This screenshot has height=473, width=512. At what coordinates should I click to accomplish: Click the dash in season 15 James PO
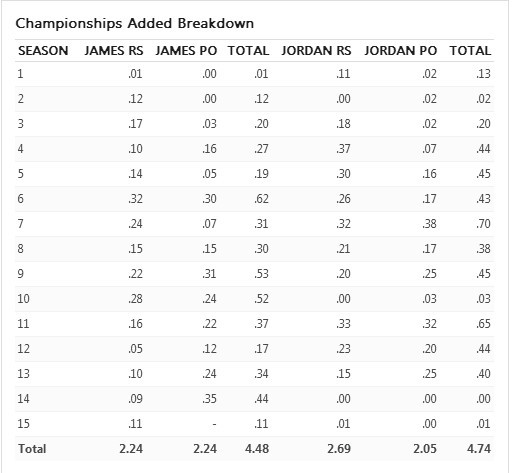214,424
